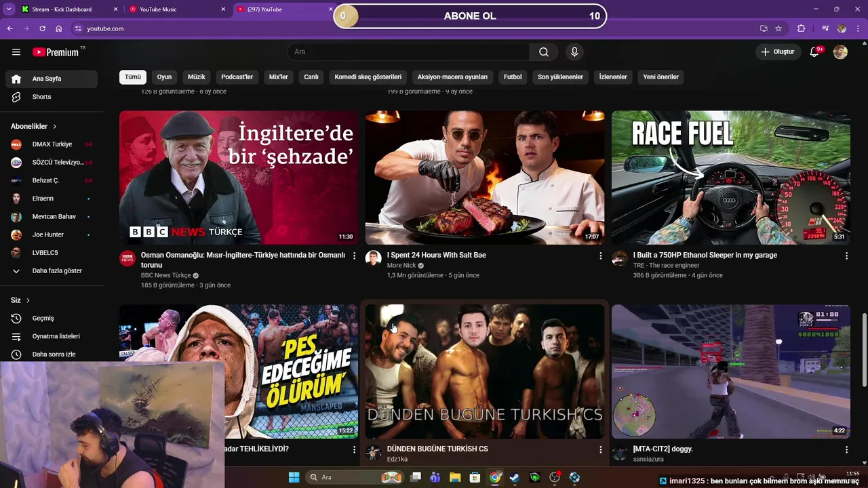The image size is (868, 488).
Task: Select the Komedi skeç gösterileri chip
Action: point(368,77)
